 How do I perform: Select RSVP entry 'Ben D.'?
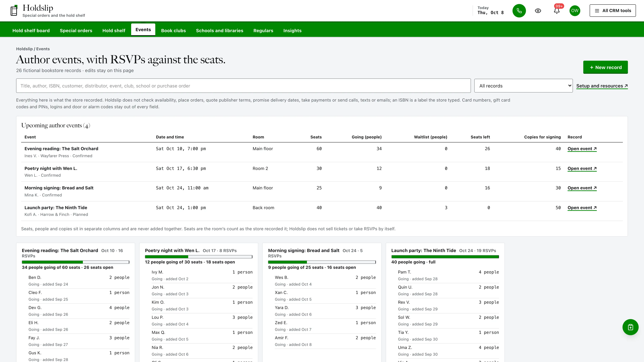pos(79,281)
